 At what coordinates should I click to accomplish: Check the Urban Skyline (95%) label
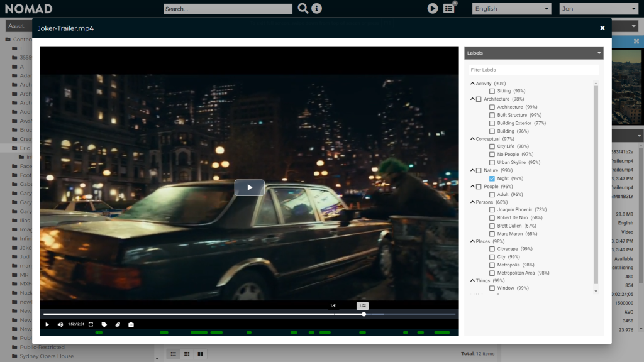492,162
